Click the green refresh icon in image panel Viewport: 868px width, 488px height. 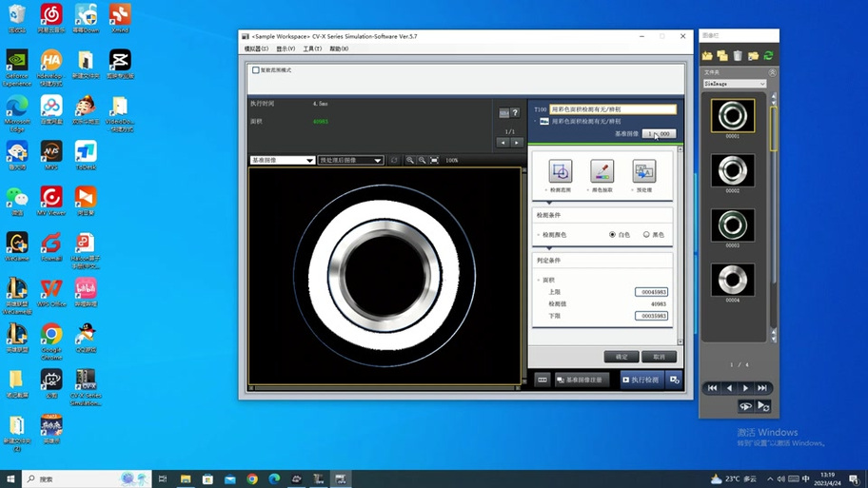click(x=768, y=55)
